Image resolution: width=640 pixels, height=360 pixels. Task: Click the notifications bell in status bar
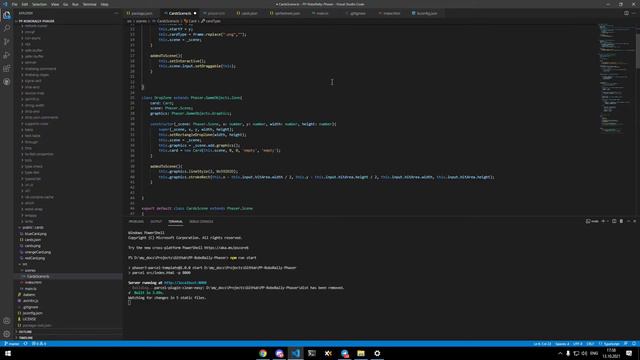[x=634, y=344]
